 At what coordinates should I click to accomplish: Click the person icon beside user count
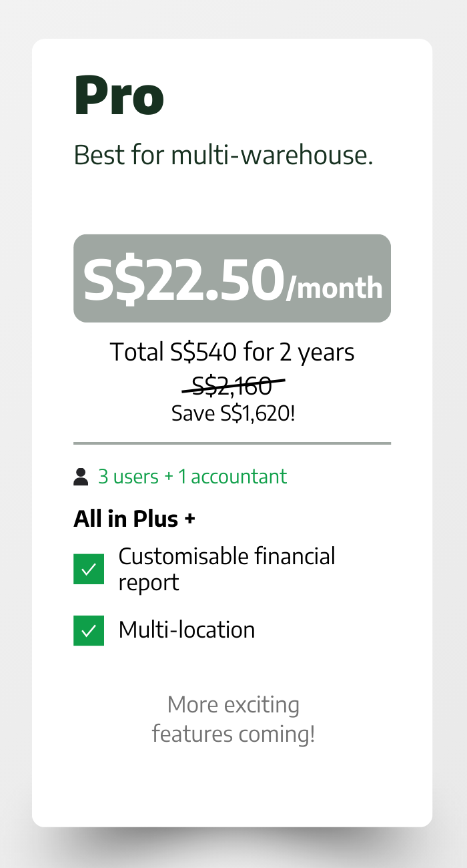(x=81, y=477)
